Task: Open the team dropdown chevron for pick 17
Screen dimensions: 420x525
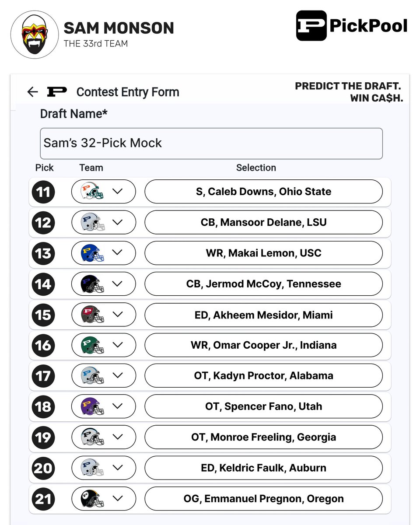Action: coord(117,376)
